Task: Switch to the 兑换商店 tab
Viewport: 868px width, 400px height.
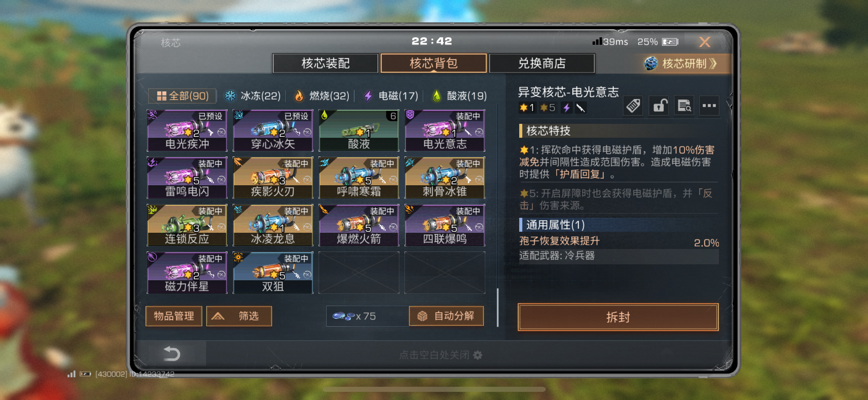Action: (x=542, y=63)
